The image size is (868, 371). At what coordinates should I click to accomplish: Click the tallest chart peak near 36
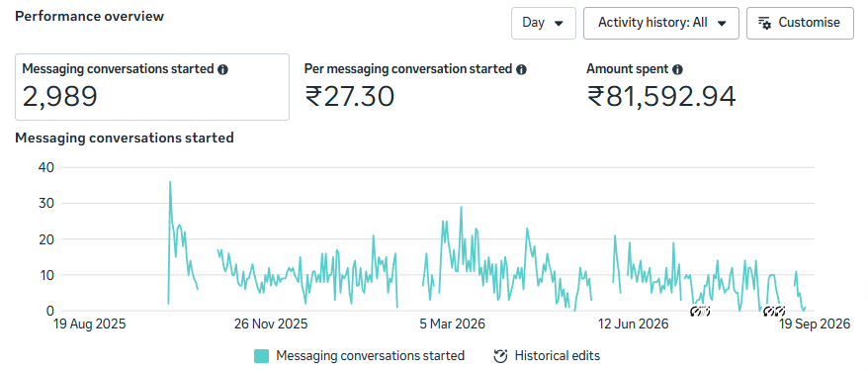click(170, 182)
